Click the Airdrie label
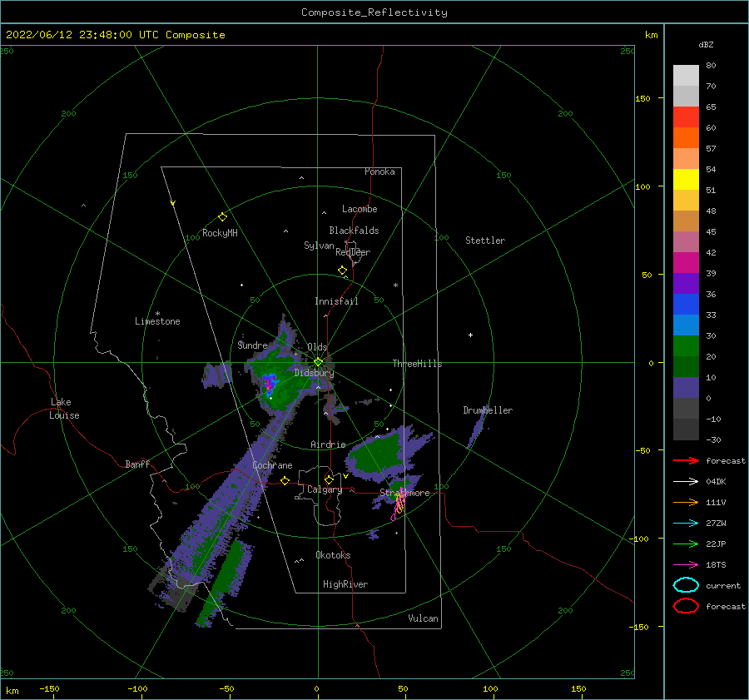The height and width of the screenshot is (700, 749). (328, 444)
